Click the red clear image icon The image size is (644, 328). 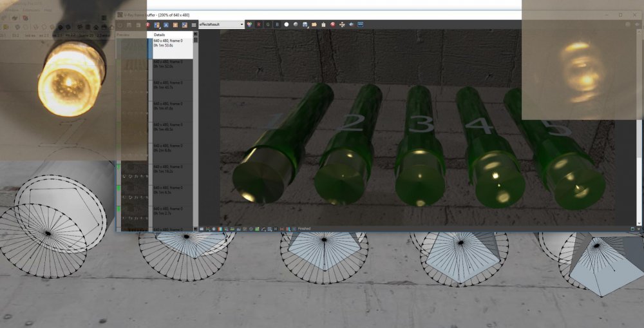333,24
